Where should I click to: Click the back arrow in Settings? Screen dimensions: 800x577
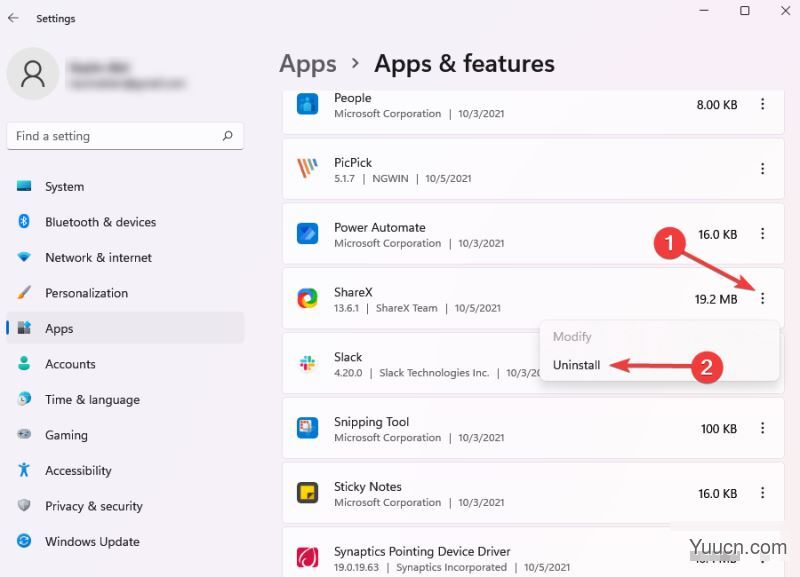(13, 18)
